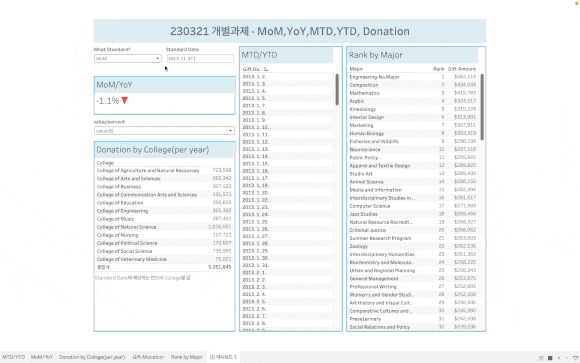The height and width of the screenshot is (363, 580).
Task: Select the Fisheries and Wildlife row
Action: pyautogui.click(x=413, y=141)
